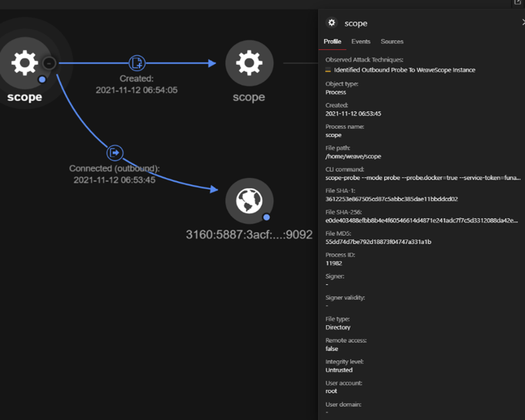Image resolution: width=525 pixels, height=420 pixels.
Task: Click the Connected outbound arrow icon
Action: pyautogui.click(x=114, y=153)
